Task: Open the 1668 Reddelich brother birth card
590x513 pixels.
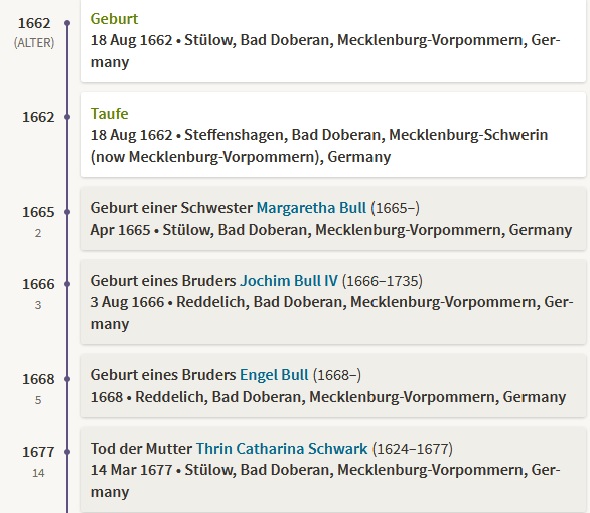Action: pos(333,386)
